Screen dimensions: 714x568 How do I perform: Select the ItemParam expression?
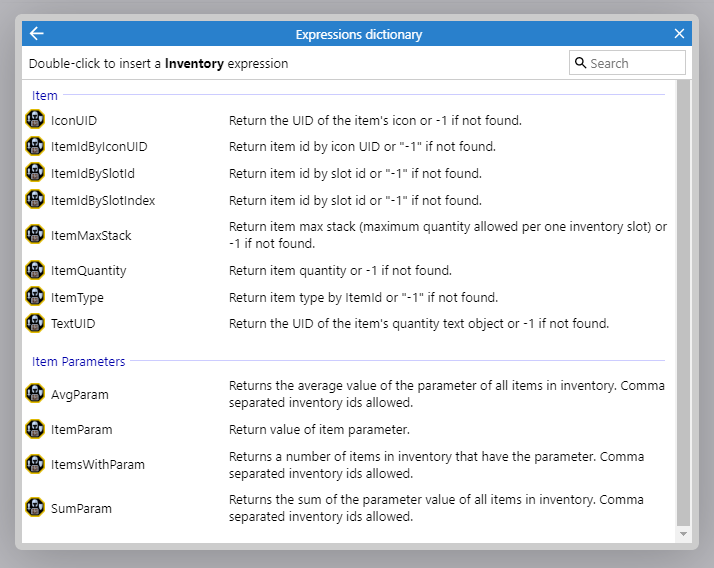81,429
